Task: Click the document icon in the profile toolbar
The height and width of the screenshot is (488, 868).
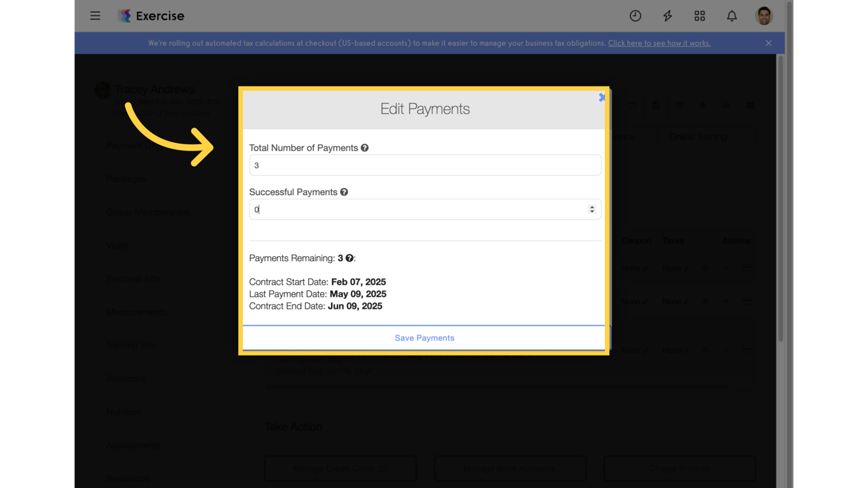Action: tap(656, 105)
